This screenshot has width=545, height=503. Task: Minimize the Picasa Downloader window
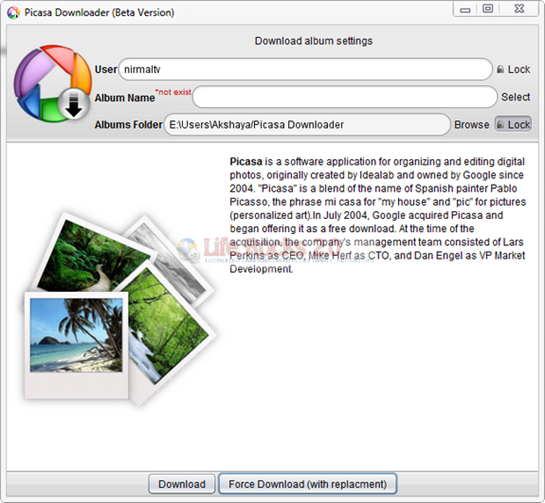pyautogui.click(x=465, y=10)
